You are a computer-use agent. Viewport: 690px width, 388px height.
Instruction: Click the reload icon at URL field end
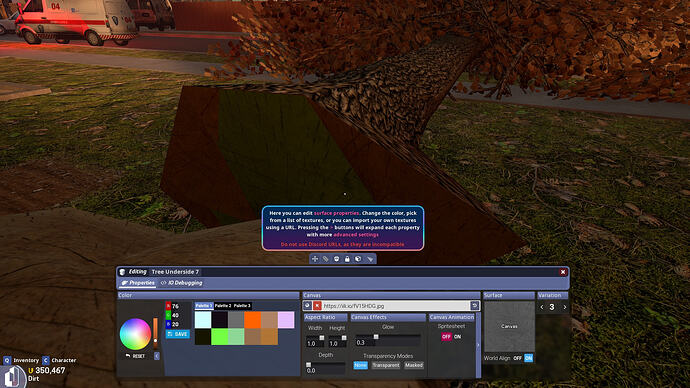click(474, 305)
